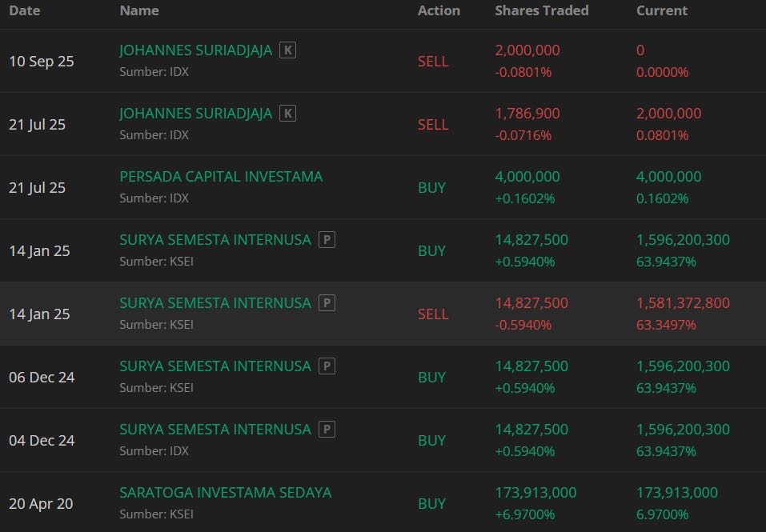Open the SARATOGA INVESTAMA SEDAYA link

pos(225,493)
